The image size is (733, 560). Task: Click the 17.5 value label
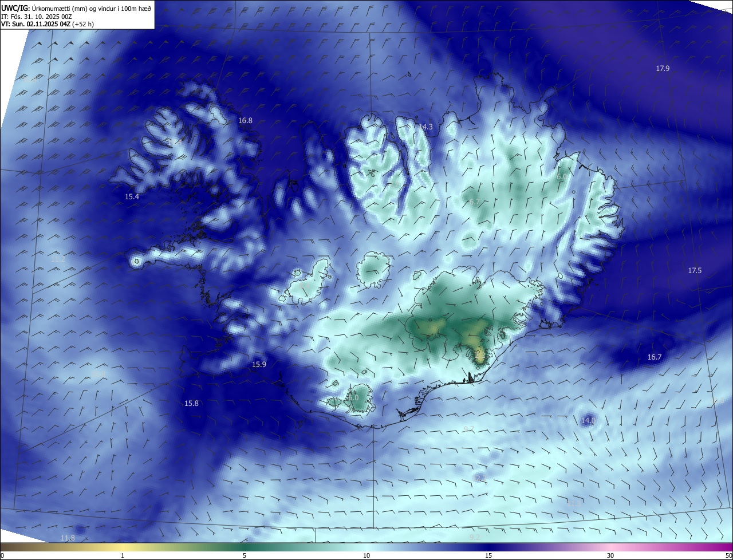(x=695, y=270)
